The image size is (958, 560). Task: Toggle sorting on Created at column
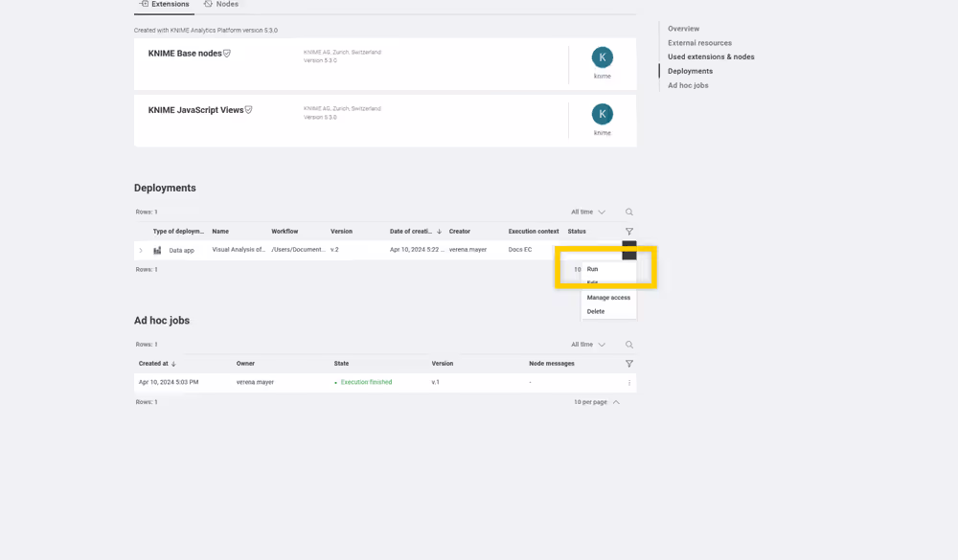coord(174,364)
